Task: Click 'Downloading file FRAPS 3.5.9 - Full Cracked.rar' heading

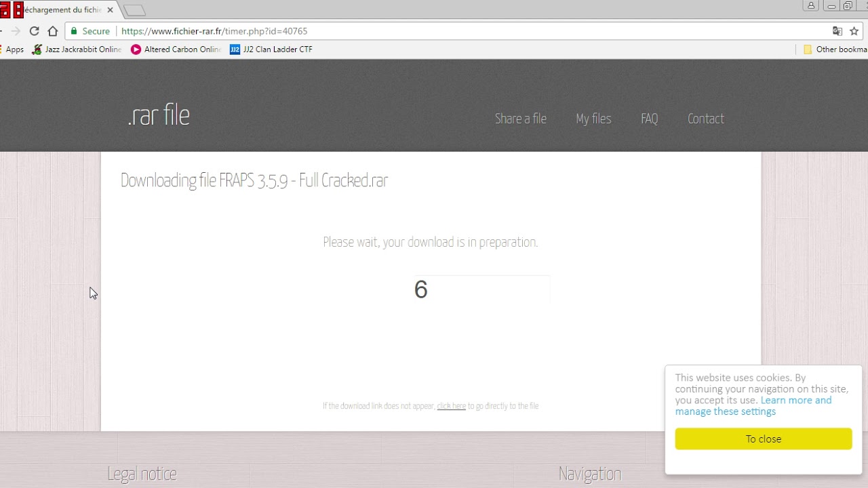Action: [254, 180]
